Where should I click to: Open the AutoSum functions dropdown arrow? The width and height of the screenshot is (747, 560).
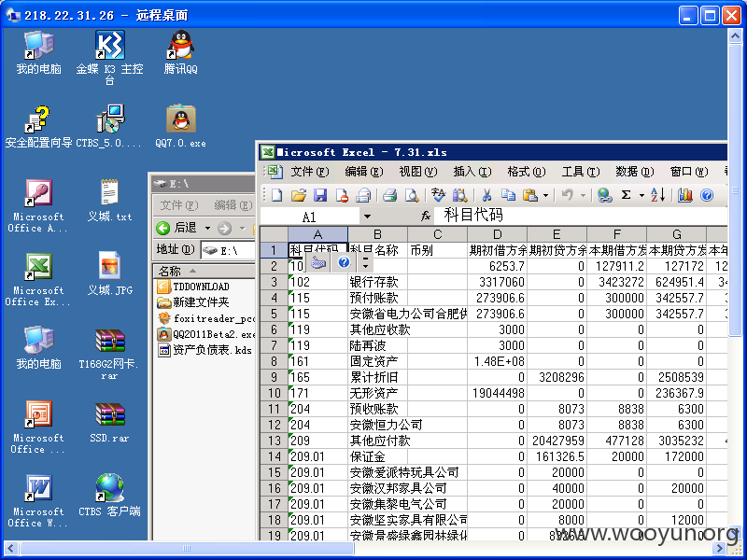click(641, 195)
